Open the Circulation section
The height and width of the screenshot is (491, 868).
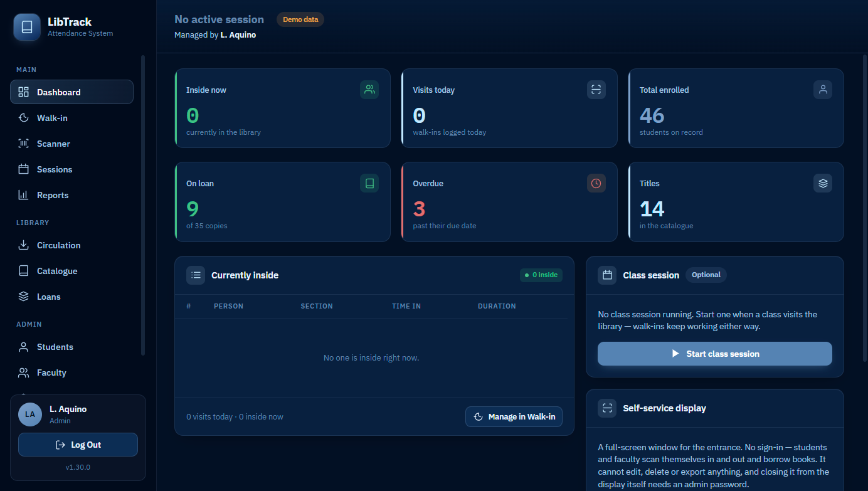pyautogui.click(x=71, y=245)
